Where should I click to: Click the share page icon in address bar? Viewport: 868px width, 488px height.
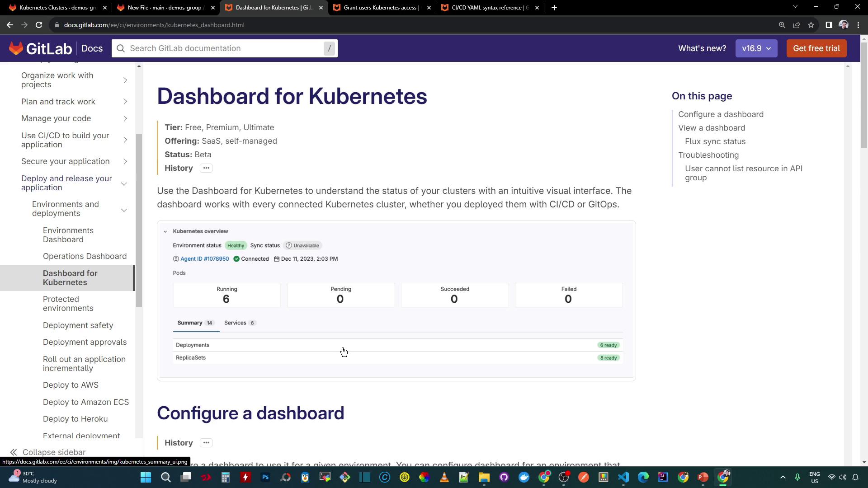tap(797, 25)
